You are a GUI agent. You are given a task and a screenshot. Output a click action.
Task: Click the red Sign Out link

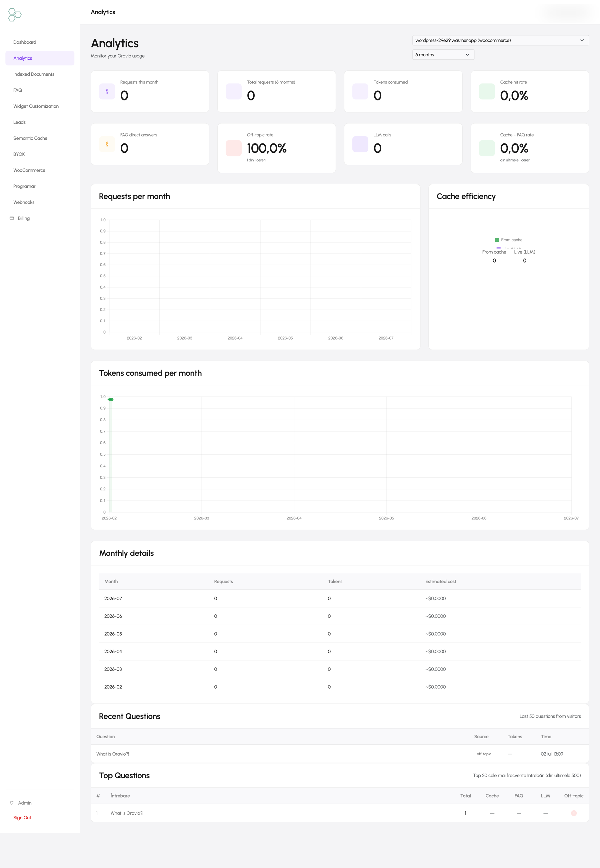22,818
